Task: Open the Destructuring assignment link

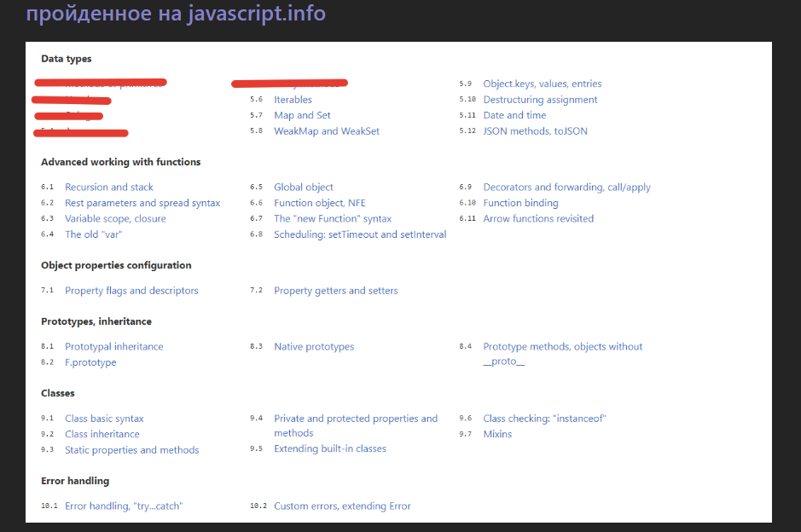Action: (x=540, y=100)
